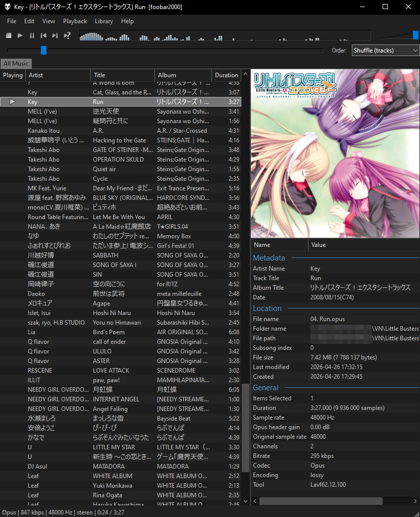The height and width of the screenshot is (517, 420).
Task: Select the track 'Cat, Glass, and the R...'
Action: click(x=121, y=92)
